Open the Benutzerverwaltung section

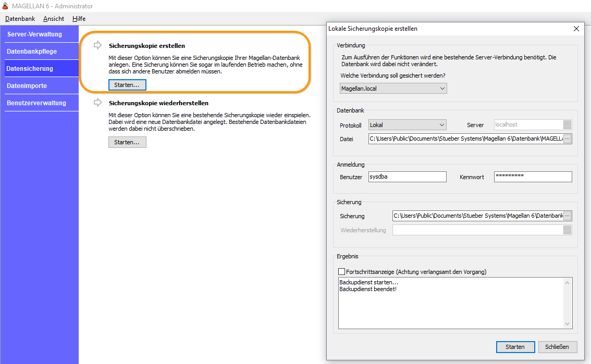[41, 103]
